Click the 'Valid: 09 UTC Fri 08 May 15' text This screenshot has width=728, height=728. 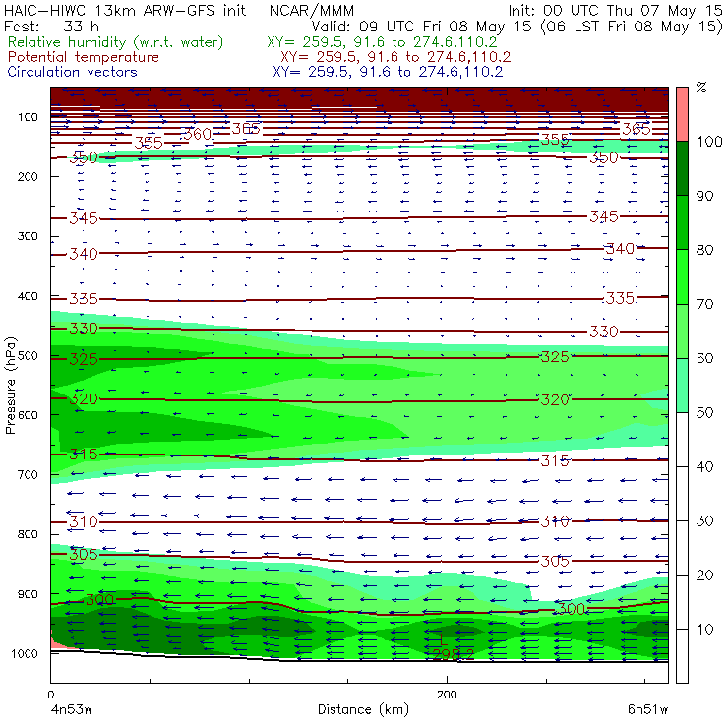coord(421,27)
